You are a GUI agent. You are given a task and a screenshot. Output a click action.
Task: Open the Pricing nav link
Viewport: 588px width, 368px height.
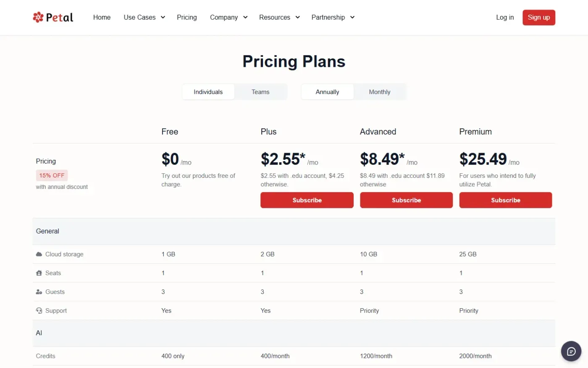coord(187,17)
